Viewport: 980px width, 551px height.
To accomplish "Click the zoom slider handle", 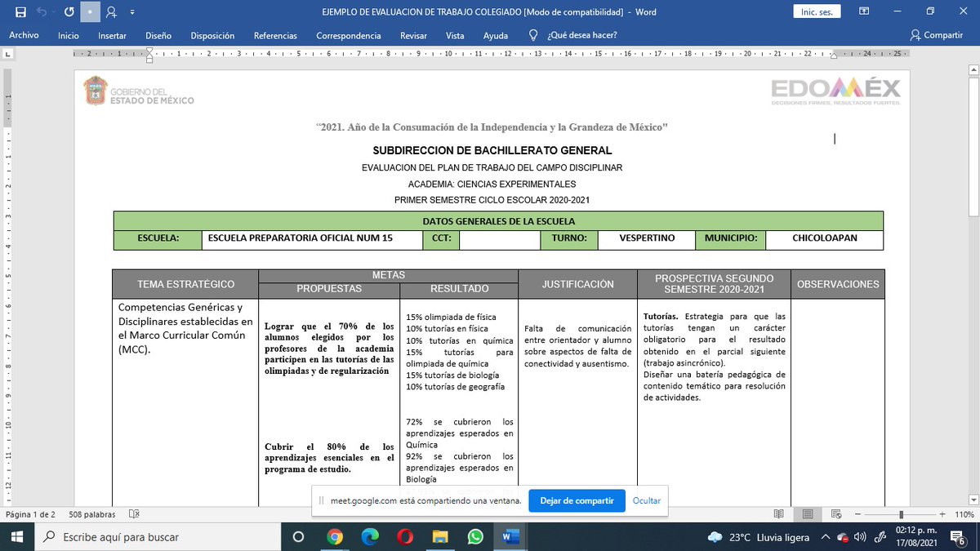I will 901,514.
